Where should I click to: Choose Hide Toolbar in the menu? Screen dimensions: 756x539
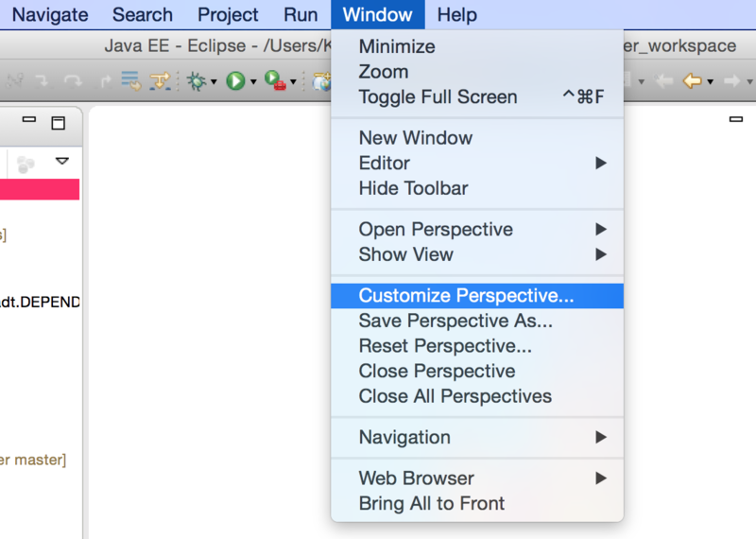pos(413,188)
